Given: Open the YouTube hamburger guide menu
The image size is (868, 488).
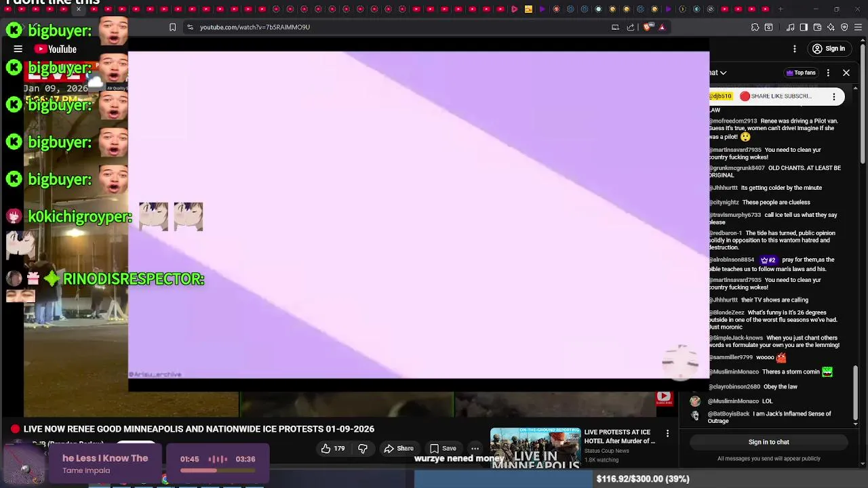Looking at the screenshot, I should pyautogui.click(x=18, y=49).
